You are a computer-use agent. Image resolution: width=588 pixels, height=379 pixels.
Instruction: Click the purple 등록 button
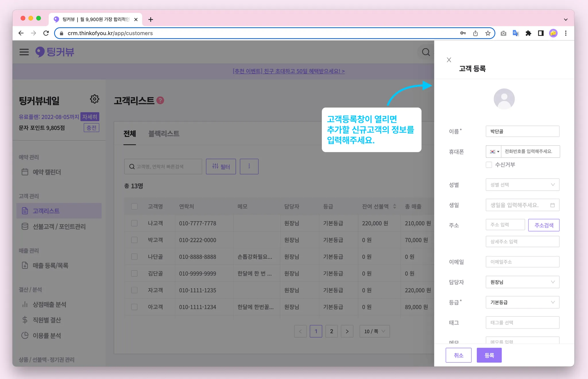[x=489, y=355]
